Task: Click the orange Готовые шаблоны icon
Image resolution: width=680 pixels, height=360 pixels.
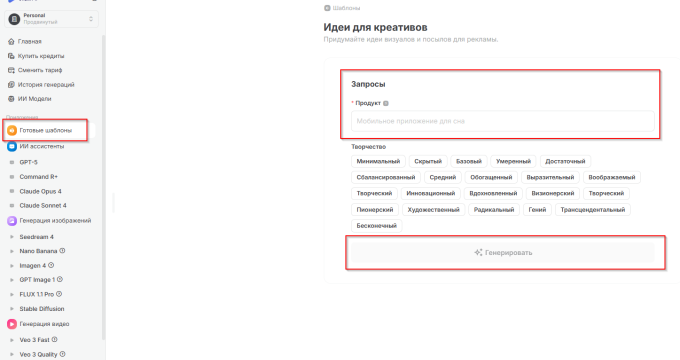Action: pyautogui.click(x=12, y=130)
